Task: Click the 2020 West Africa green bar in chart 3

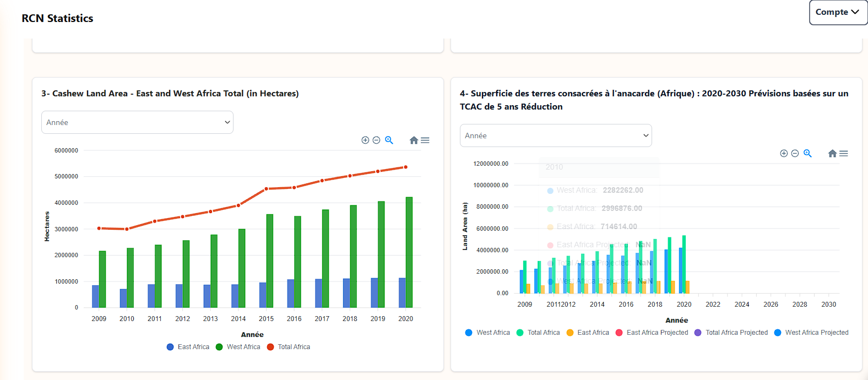Action: pos(409,252)
